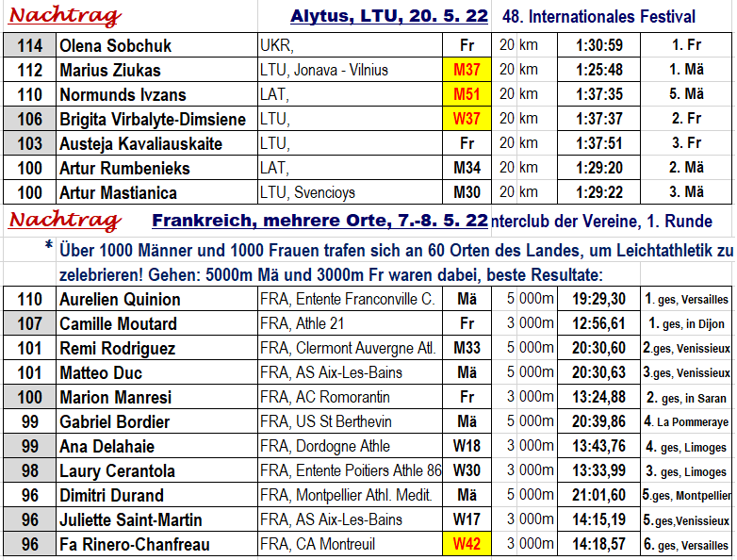Select 'FRA, Entente Franconville C.' cell
The width and height of the screenshot is (737, 560).
click(350, 299)
